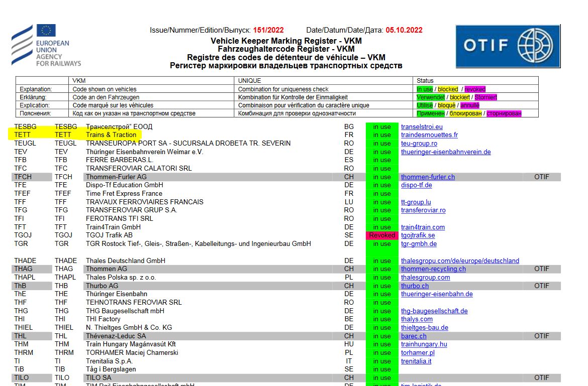Open the thalys.com link
Screen dimensions: 588x386
point(417,319)
